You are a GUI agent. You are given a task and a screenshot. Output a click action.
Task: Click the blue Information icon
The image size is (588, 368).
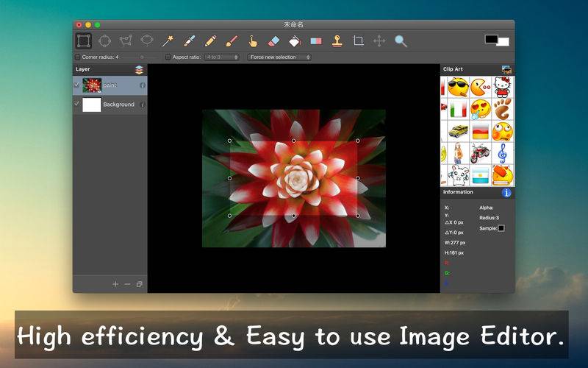coord(506,193)
